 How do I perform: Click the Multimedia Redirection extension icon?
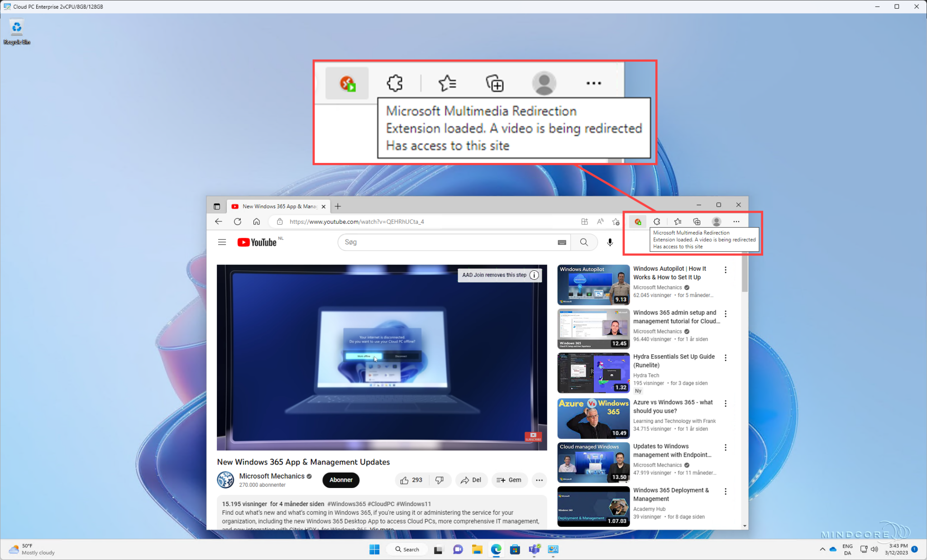click(x=638, y=221)
